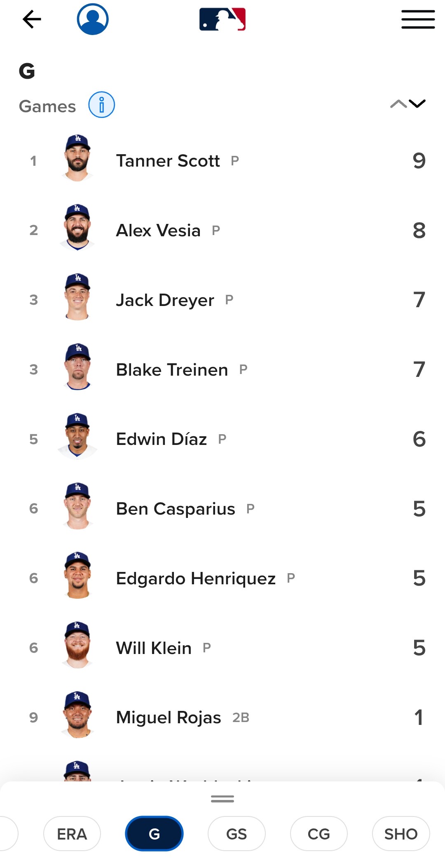Select the ERA stat tab

point(72,834)
